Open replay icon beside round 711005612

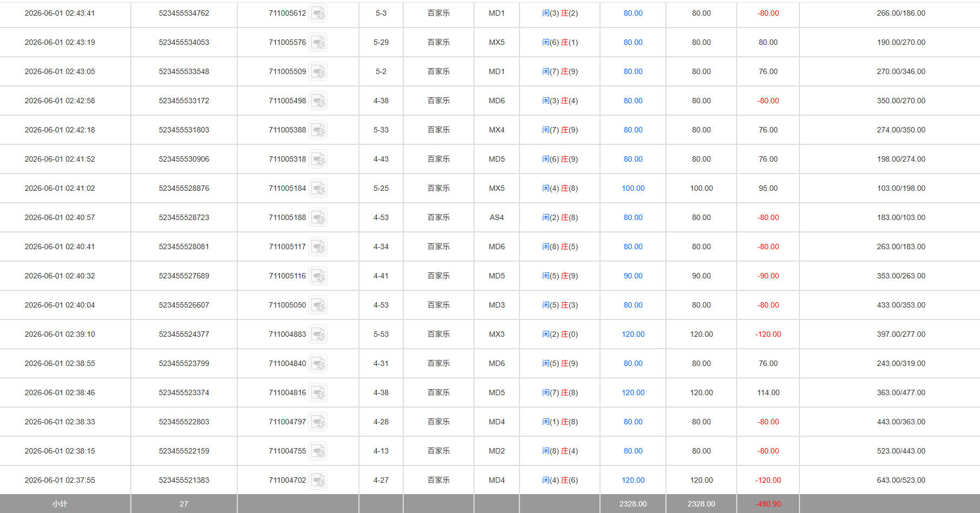tap(318, 14)
